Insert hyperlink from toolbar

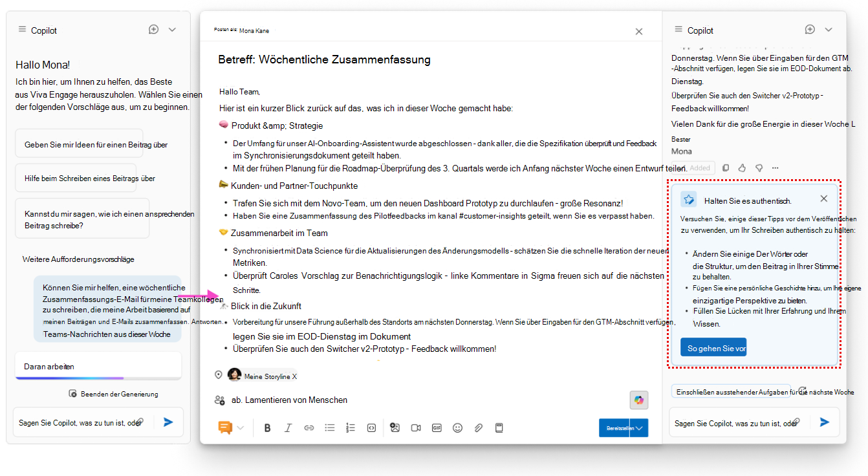pyautogui.click(x=309, y=427)
